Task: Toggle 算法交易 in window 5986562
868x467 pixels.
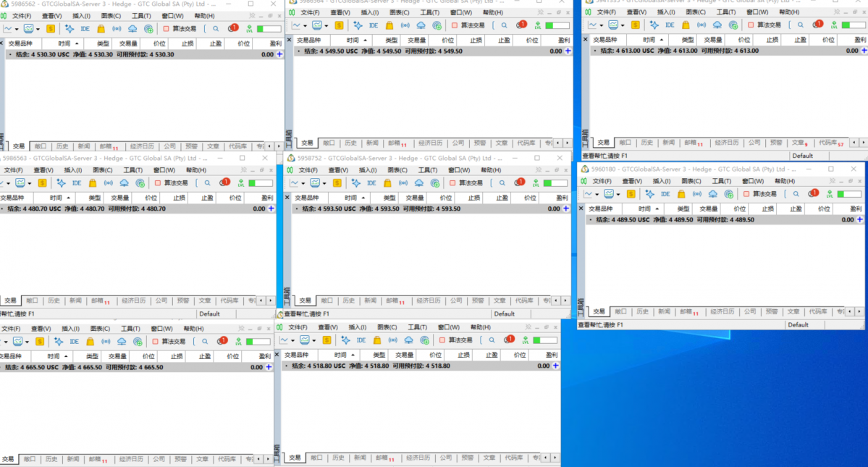Action: pos(180,29)
